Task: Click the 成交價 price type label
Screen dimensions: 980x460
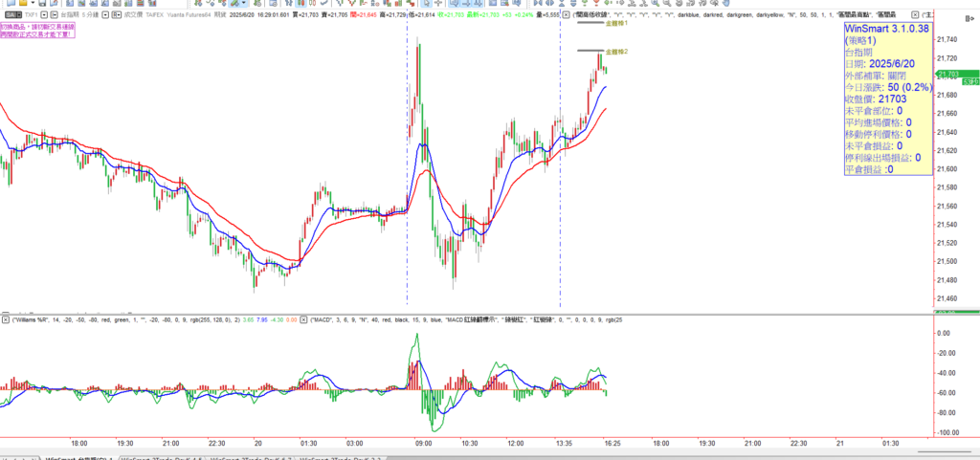Action: 133,14
